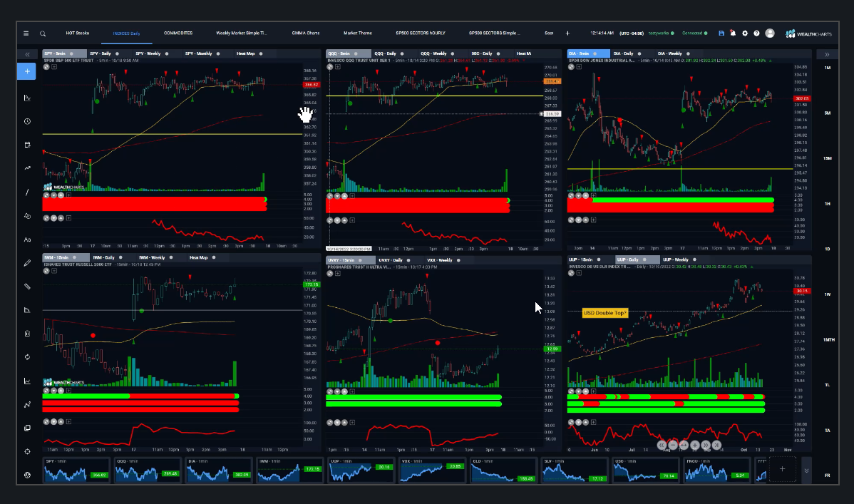Open the GLD - 1min mini chart thumbnail
Image resolution: width=854 pixels, height=504 pixels.
point(503,470)
